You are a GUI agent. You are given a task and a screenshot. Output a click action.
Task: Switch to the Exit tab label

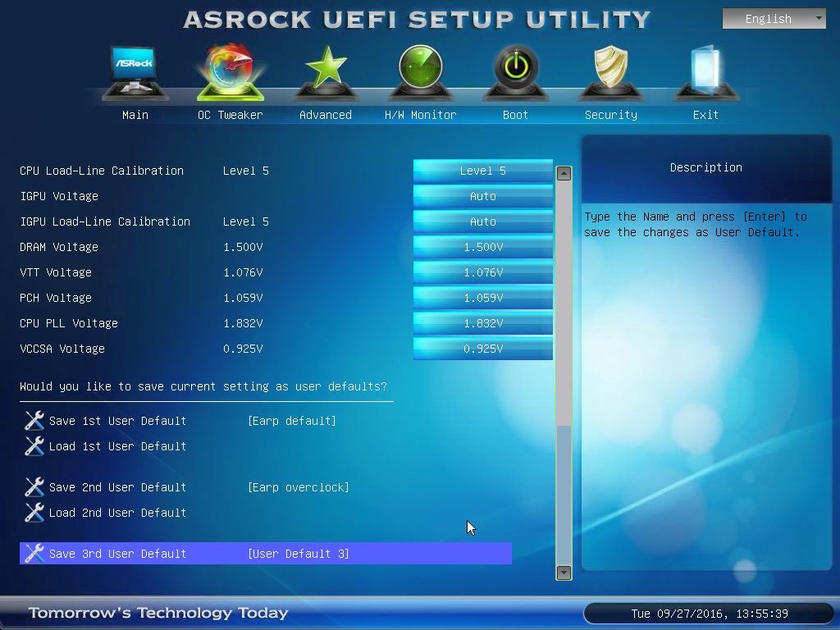coord(705,115)
